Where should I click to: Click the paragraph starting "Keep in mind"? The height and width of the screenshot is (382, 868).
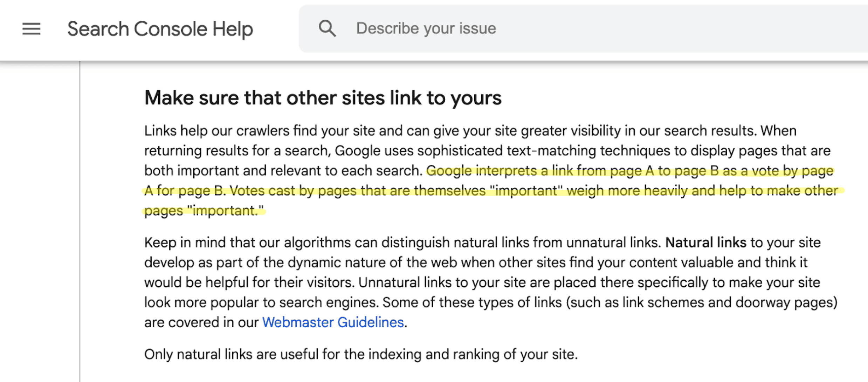click(491, 282)
